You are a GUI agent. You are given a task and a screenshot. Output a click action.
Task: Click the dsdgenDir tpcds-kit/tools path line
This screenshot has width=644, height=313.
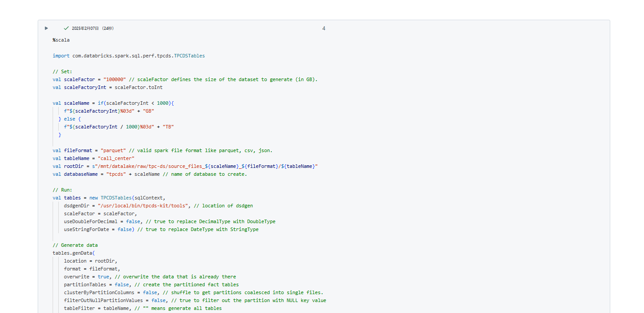click(158, 206)
